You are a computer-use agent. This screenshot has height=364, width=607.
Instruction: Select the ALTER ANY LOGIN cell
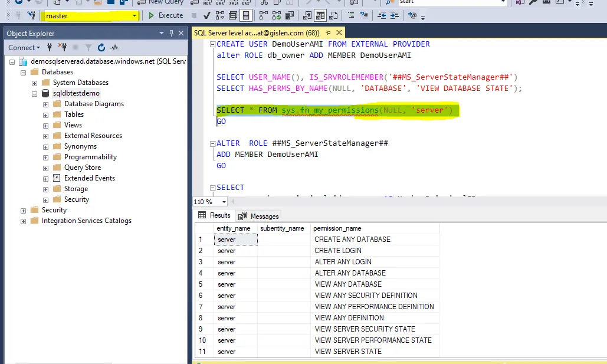[375, 262]
